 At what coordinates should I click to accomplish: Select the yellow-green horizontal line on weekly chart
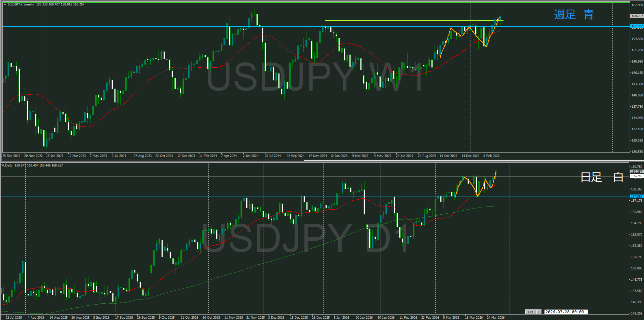pyautogui.click(x=410, y=20)
